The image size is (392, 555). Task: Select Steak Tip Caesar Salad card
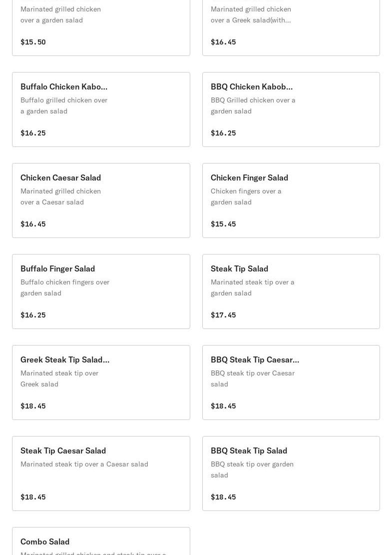(101, 473)
